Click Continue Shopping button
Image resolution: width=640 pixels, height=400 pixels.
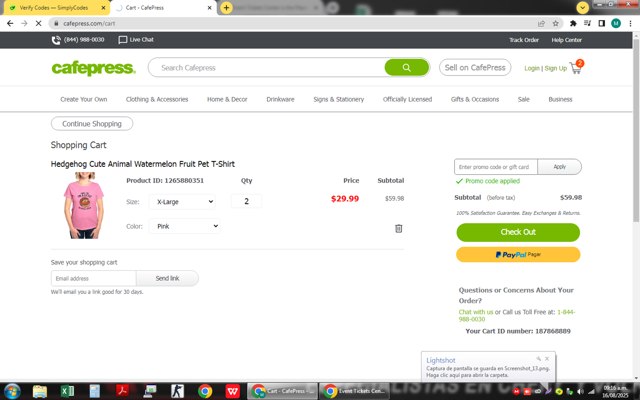tap(92, 124)
